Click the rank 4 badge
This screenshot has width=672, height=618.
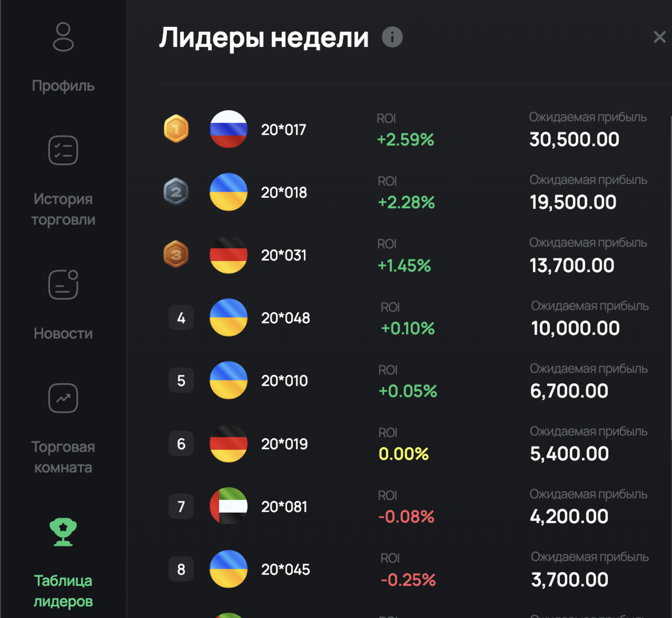181,318
